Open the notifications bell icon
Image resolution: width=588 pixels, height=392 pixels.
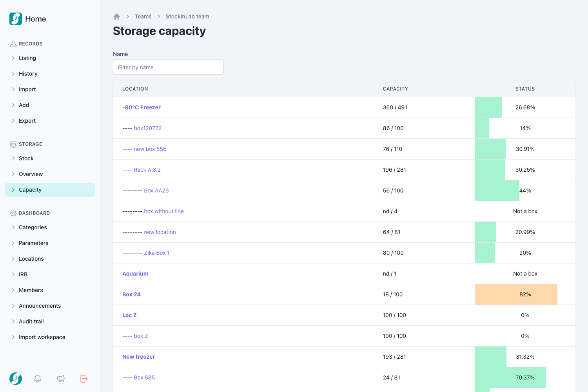pos(38,379)
